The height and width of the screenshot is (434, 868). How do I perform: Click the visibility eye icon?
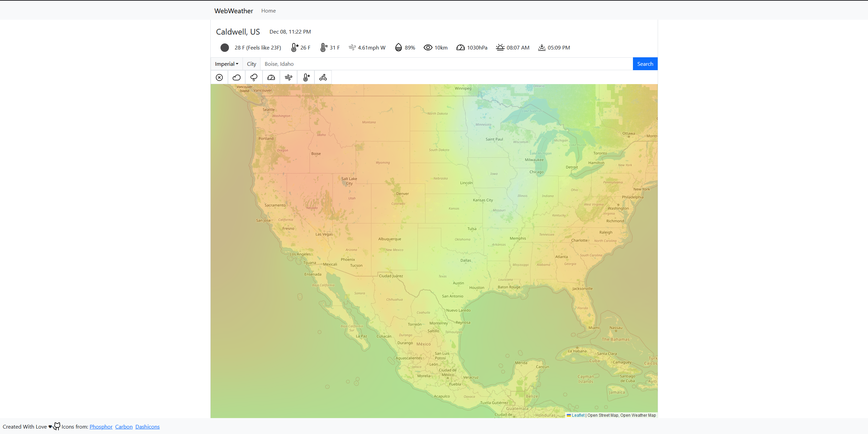point(428,47)
